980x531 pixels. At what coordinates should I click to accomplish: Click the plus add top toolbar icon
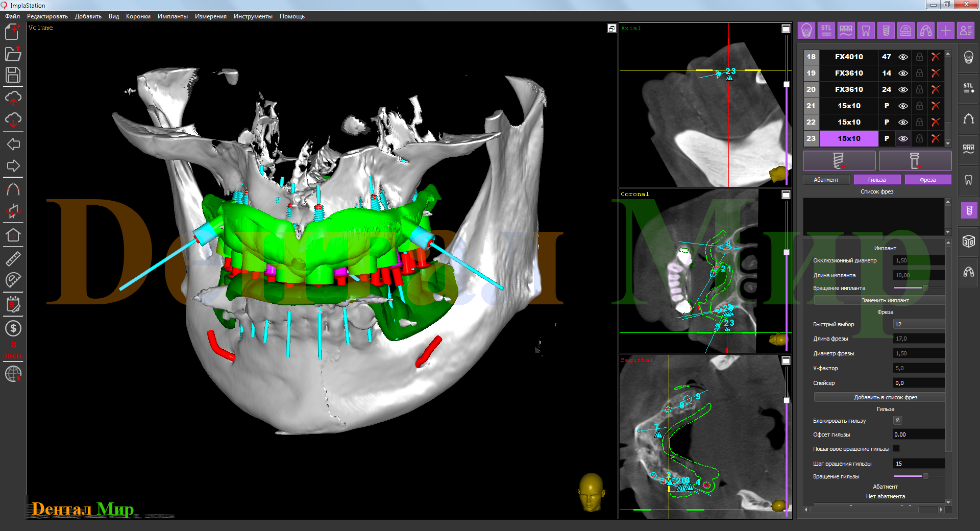point(946,31)
